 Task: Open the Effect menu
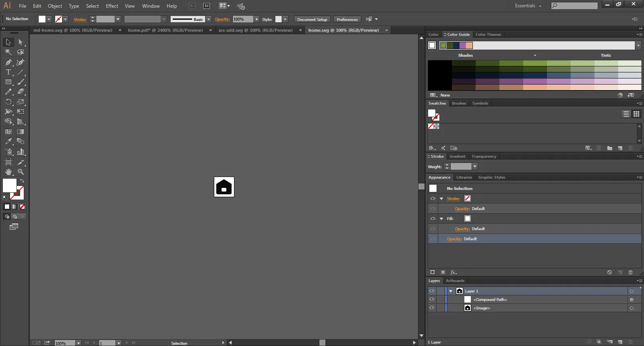click(x=112, y=6)
